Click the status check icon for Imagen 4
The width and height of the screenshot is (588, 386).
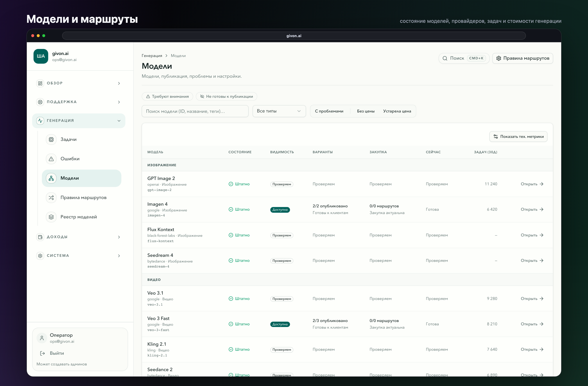click(x=231, y=210)
